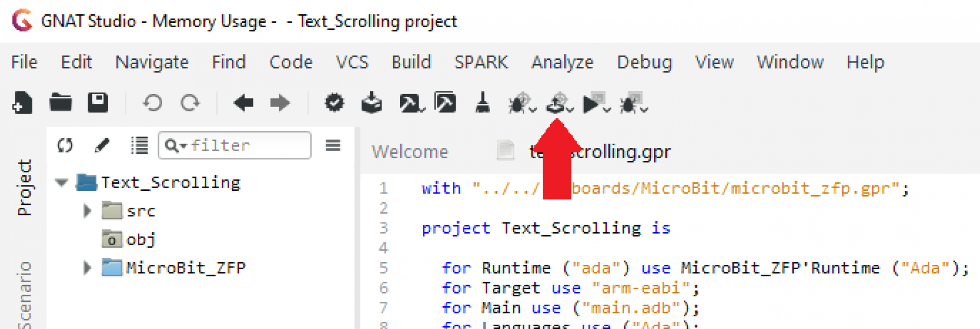Click "MicroBit_ZFP'Runtime" in the code
The width and height of the screenshot is (980, 329).
[x=780, y=268]
